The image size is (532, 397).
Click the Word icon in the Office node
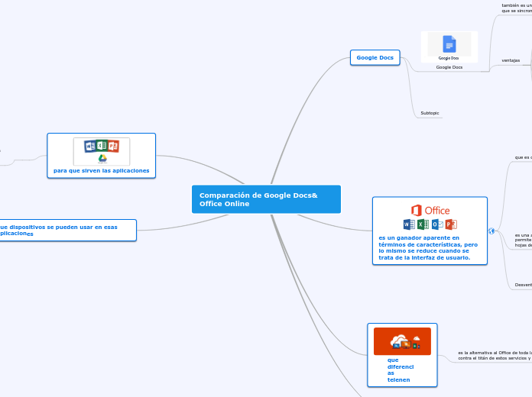pos(409,224)
